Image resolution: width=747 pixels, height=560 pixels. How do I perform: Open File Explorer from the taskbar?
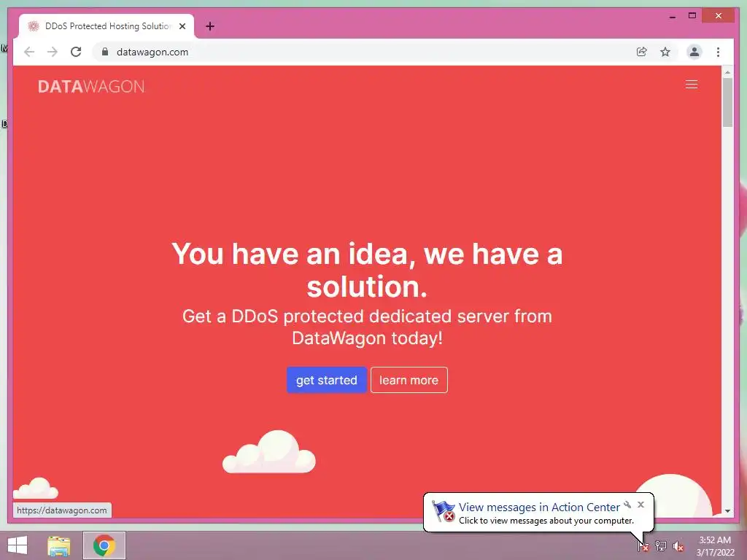click(58, 545)
